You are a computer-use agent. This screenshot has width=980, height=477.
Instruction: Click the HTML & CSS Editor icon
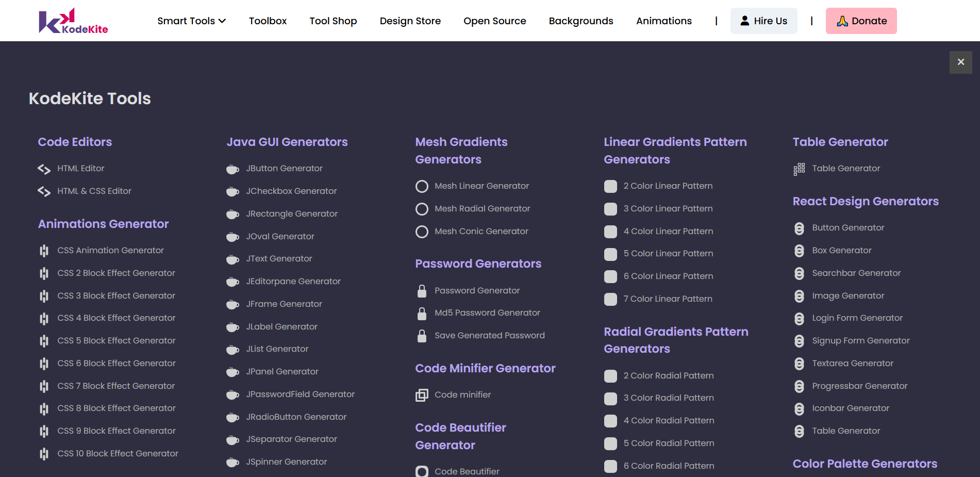(x=44, y=191)
